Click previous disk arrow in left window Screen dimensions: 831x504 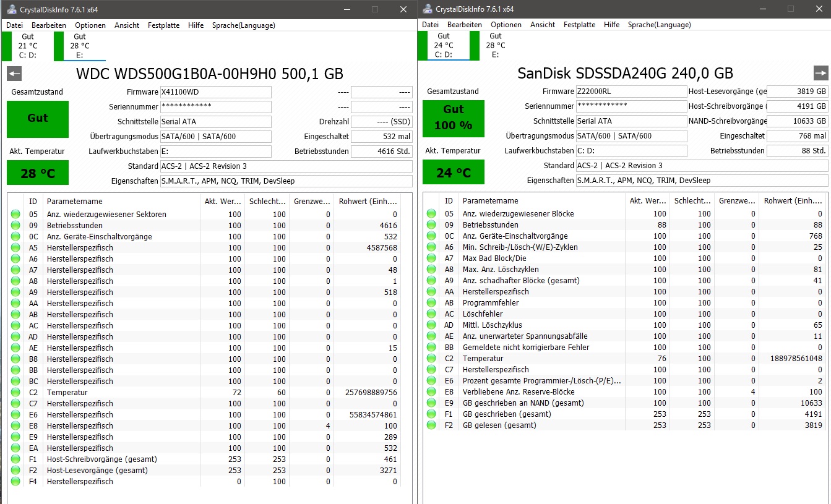(14, 74)
